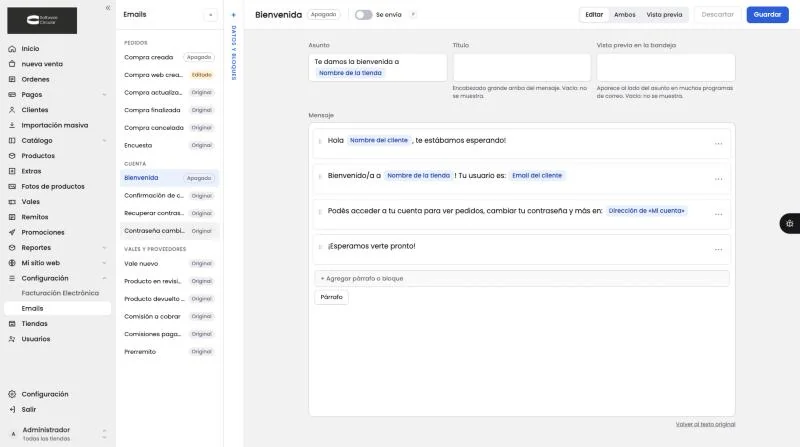
Task: Collapse the Configuración submenu chevron
Action: click(x=104, y=278)
